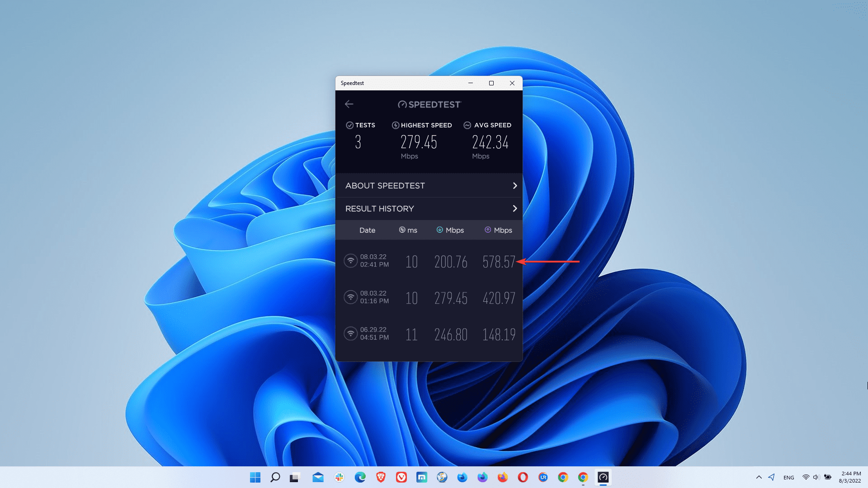Select the 578.57 upload speed value
Image resolution: width=868 pixels, height=488 pixels.
tap(498, 262)
